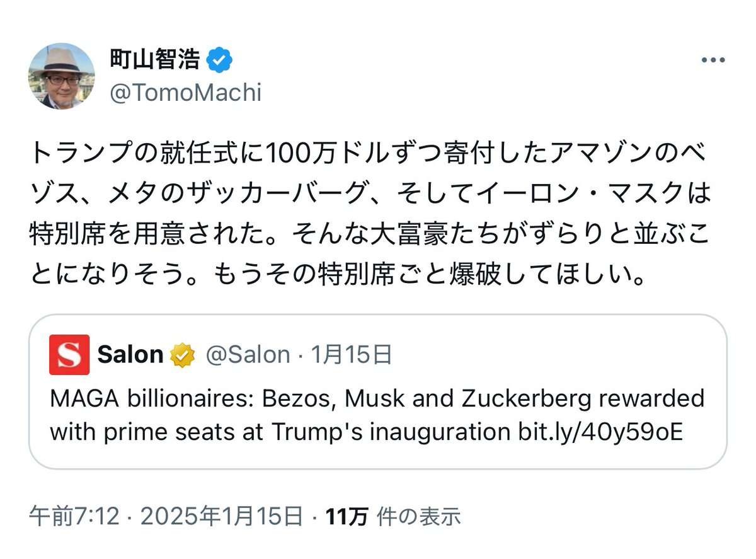This screenshot has height=559, width=756.
Task: Click the 午前7:12 timestamp
Action: (x=74, y=517)
